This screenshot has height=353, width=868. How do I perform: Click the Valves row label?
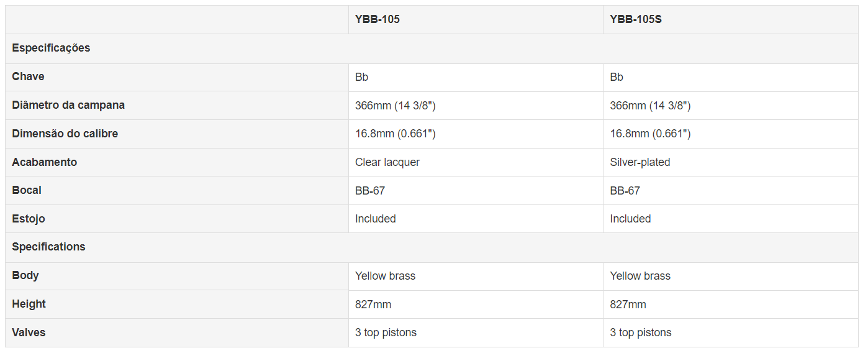pyautogui.click(x=29, y=332)
